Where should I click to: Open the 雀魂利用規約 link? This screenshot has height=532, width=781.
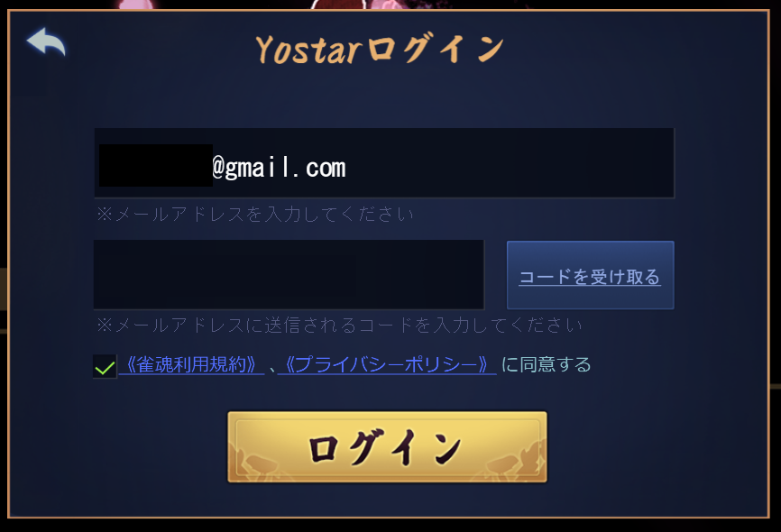coord(192,364)
